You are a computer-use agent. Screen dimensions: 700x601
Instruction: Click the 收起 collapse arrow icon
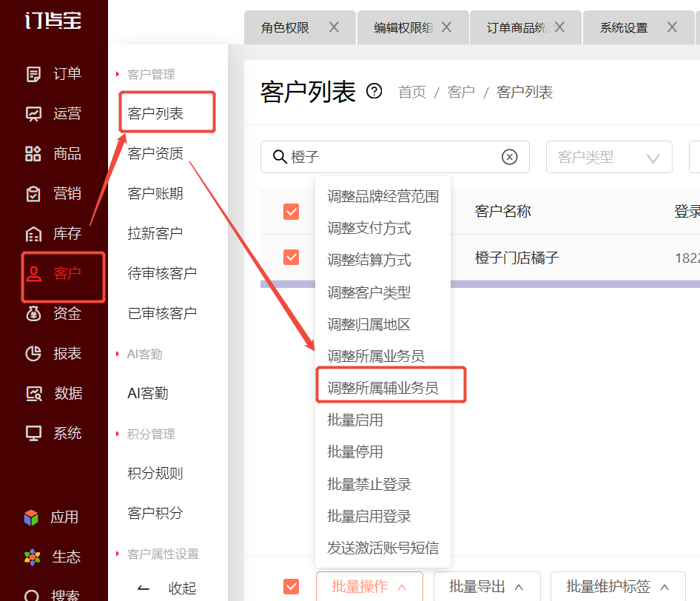(x=144, y=588)
